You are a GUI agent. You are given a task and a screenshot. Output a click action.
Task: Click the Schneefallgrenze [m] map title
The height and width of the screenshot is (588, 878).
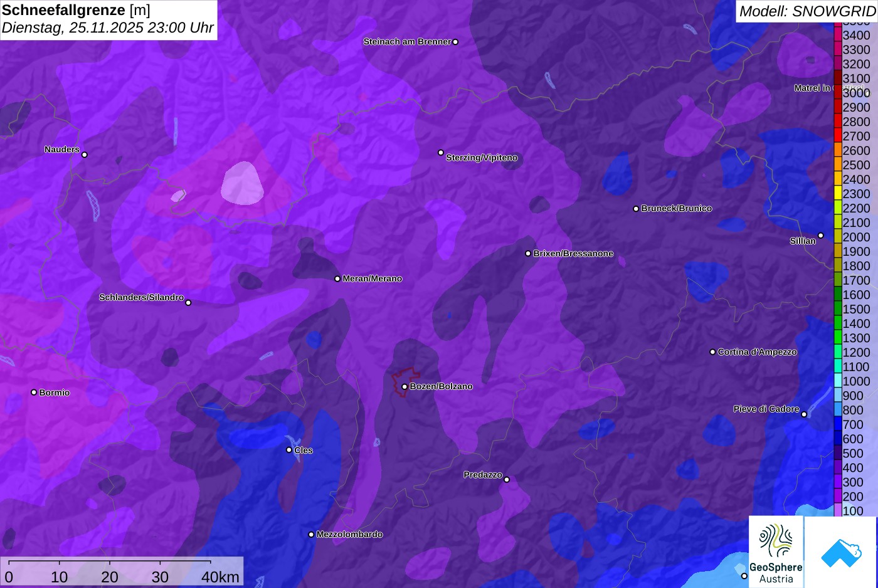coord(76,10)
